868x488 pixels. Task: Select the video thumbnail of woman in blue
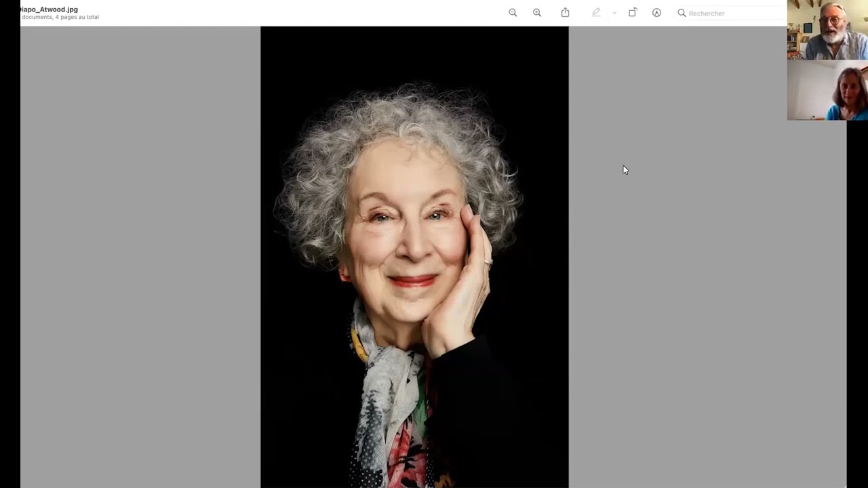point(827,90)
